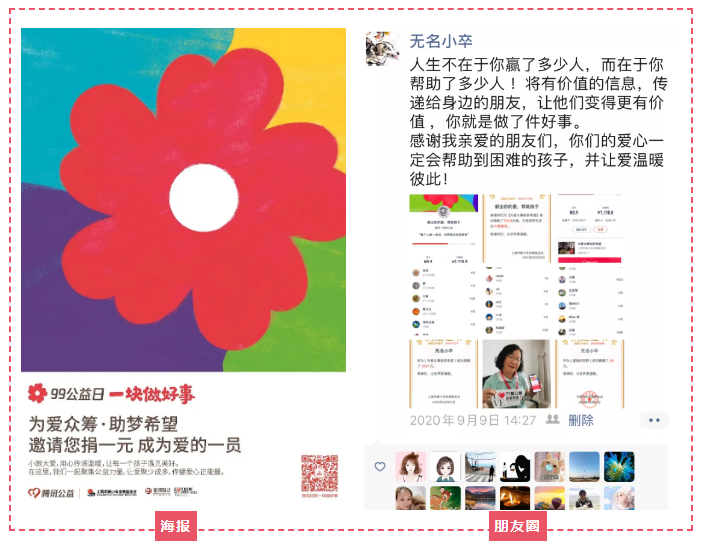
Task: Click the 99公益日 flower logo
Action: pos(37,393)
